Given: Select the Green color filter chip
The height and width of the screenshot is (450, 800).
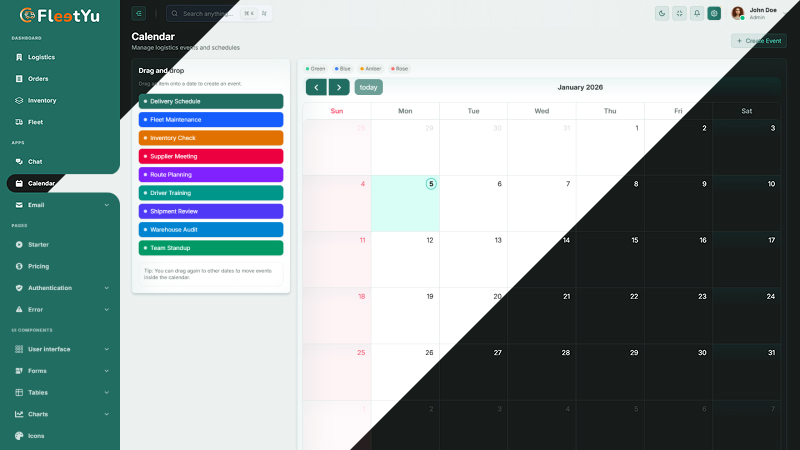Looking at the screenshot, I should 316,69.
